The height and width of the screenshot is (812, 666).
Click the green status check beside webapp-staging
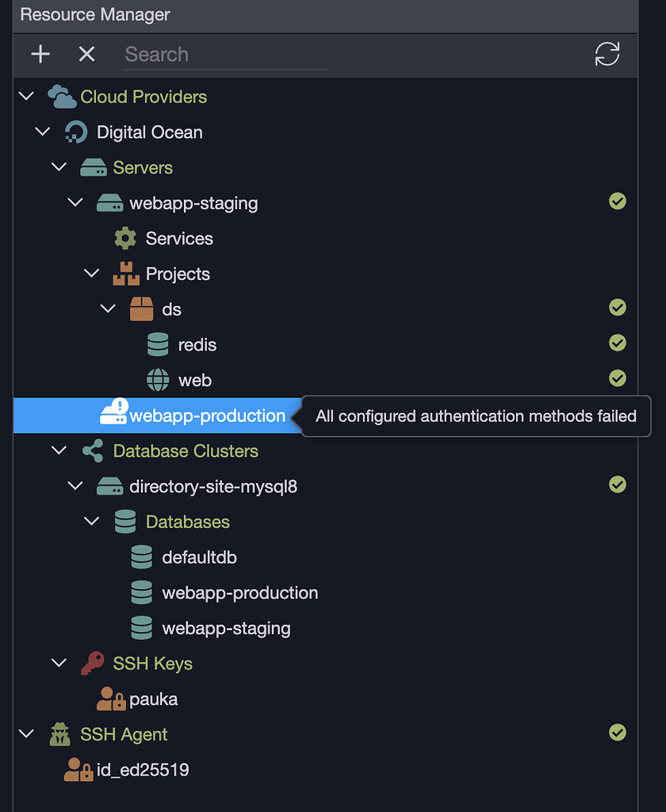(x=618, y=201)
